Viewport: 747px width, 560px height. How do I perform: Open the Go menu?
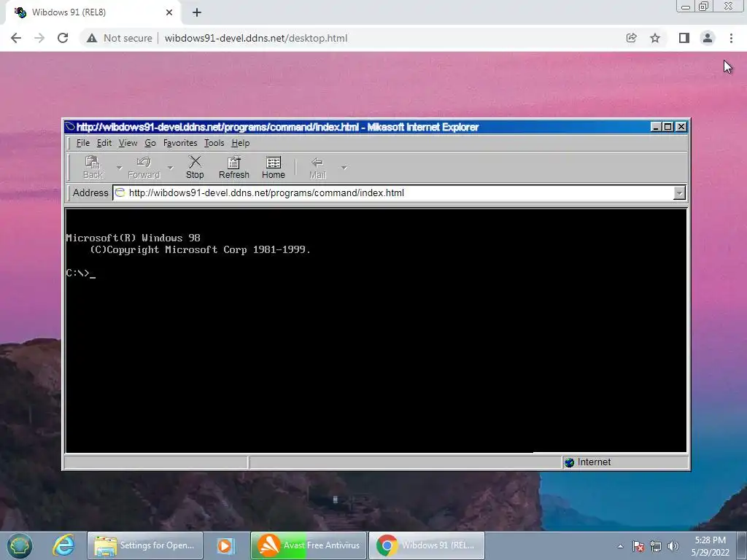[x=150, y=143]
